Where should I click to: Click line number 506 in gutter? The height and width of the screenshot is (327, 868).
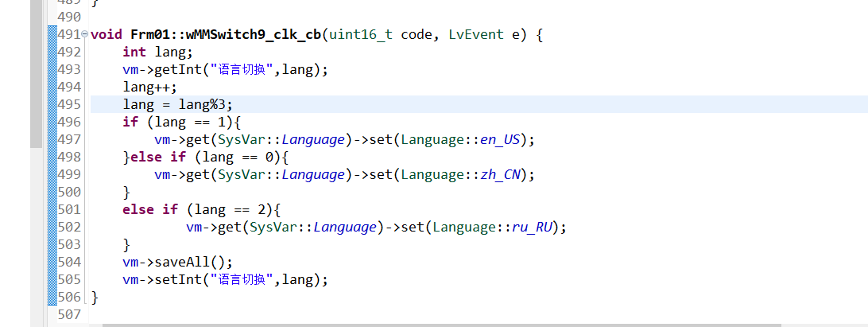[69, 297]
